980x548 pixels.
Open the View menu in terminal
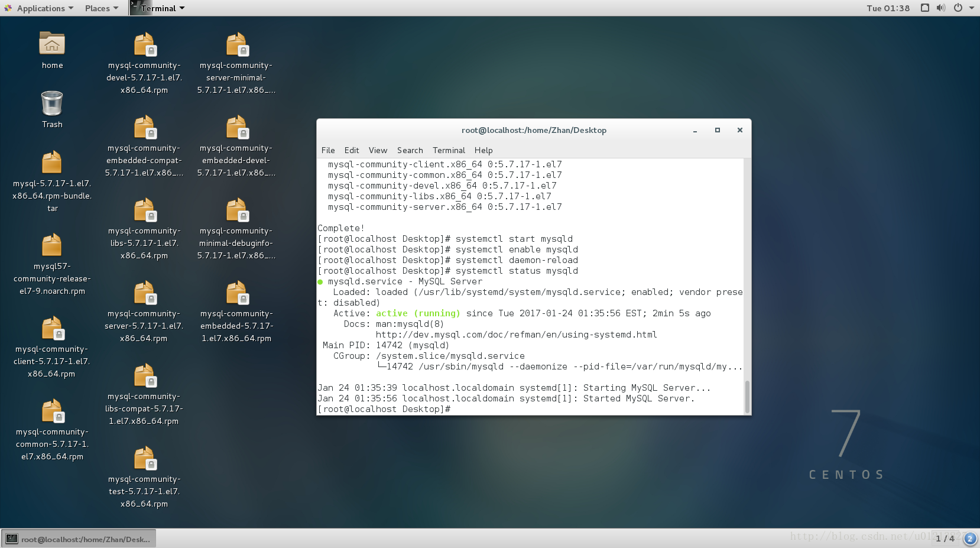[378, 150]
